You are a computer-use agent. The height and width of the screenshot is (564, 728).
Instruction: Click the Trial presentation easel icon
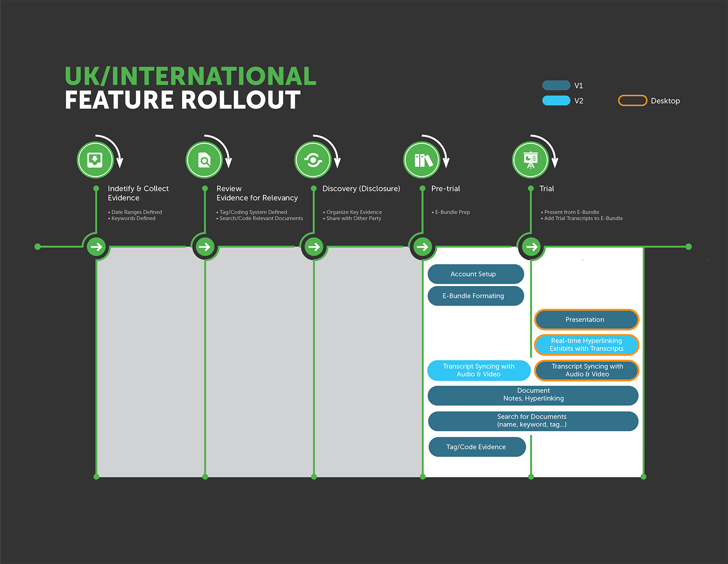pos(531,160)
